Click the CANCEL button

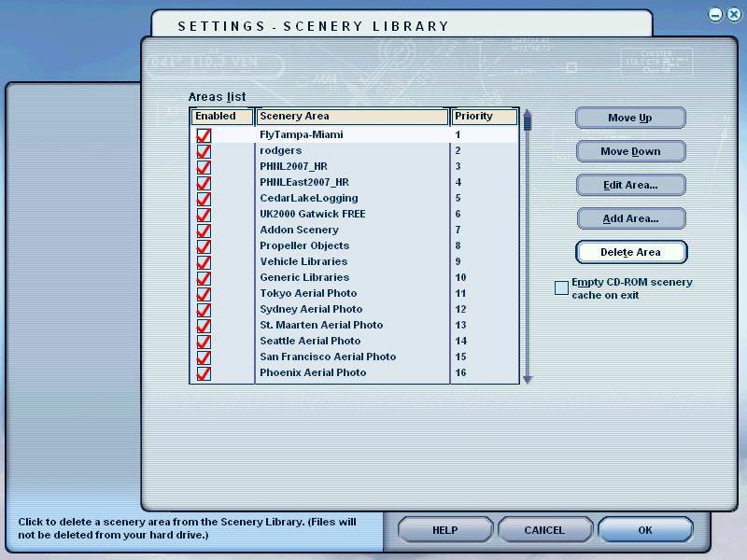click(x=544, y=530)
